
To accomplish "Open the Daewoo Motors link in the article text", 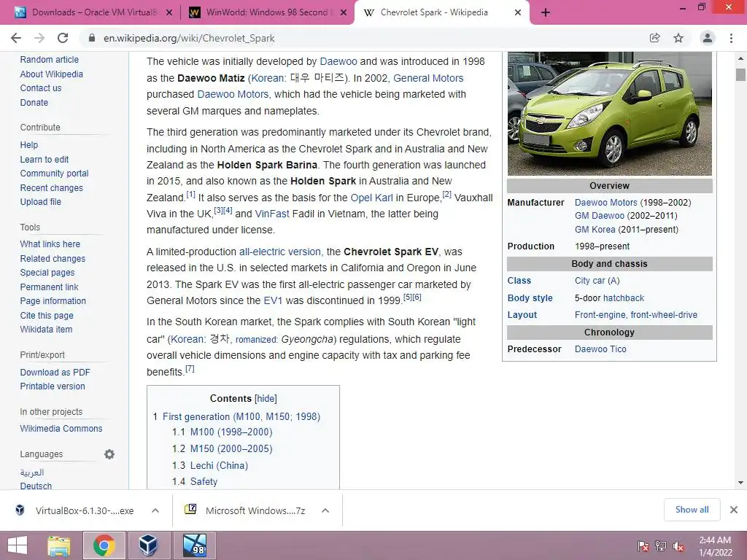I will (x=233, y=94).
